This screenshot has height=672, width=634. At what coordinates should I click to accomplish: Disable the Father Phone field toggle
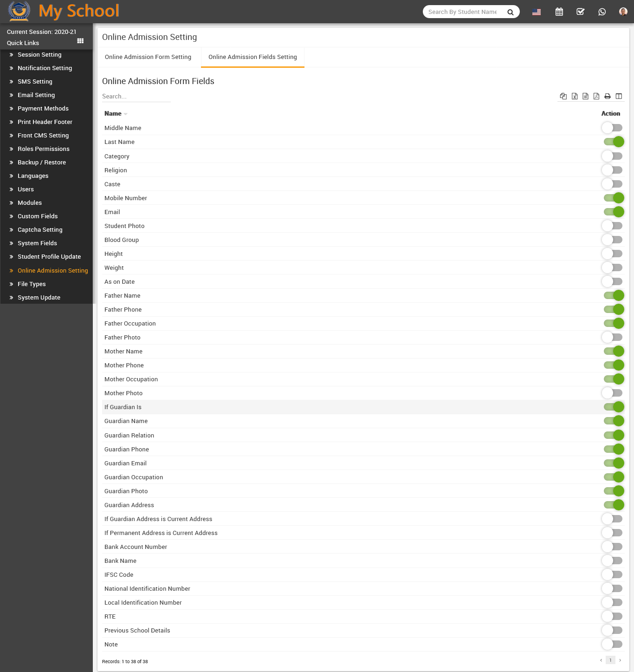[x=614, y=309]
